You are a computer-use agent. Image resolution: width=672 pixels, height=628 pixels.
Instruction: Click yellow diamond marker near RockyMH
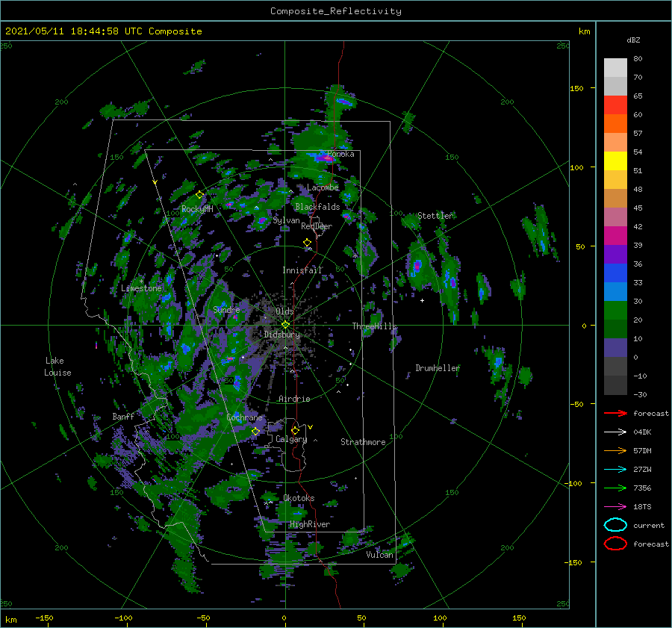coord(199,195)
